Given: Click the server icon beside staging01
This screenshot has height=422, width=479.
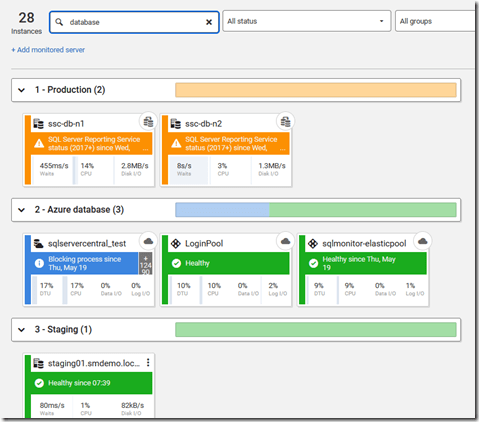Looking at the screenshot, I should click(x=39, y=363).
